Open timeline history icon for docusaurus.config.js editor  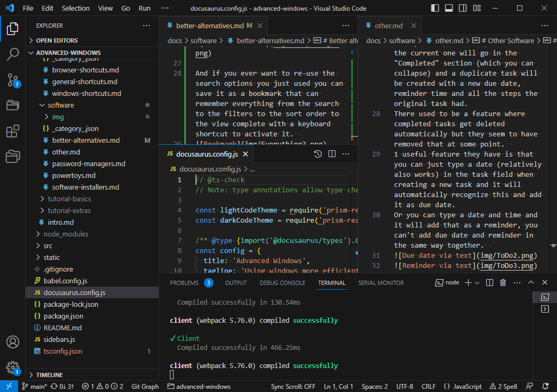click(318, 154)
